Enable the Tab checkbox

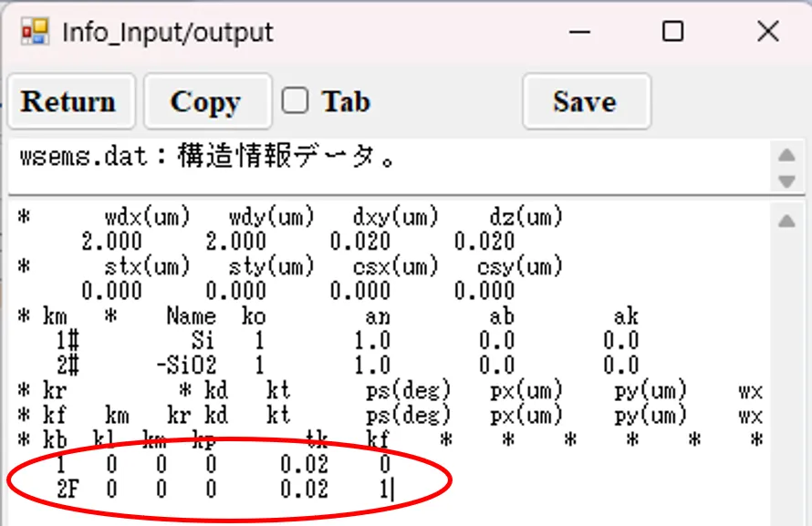click(296, 99)
